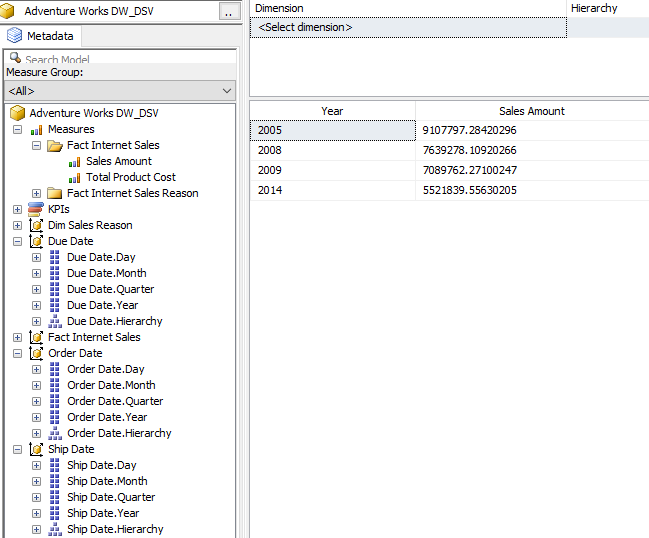Click the Fact Internet Sales folder icon
This screenshot has width=649, height=538.
pos(55,146)
